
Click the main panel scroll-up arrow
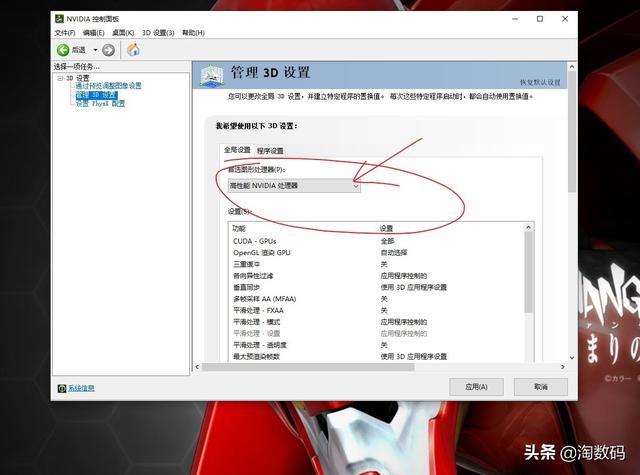pyautogui.click(x=572, y=66)
